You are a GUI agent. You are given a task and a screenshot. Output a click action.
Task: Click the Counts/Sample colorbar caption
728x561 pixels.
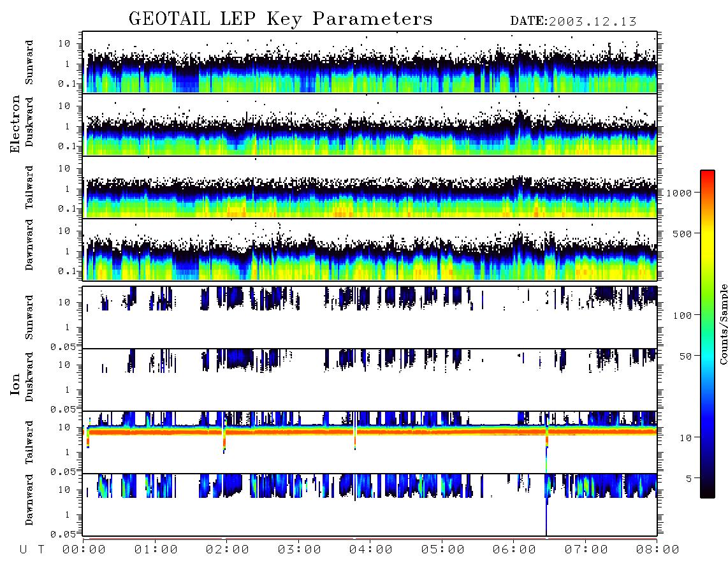click(723, 324)
